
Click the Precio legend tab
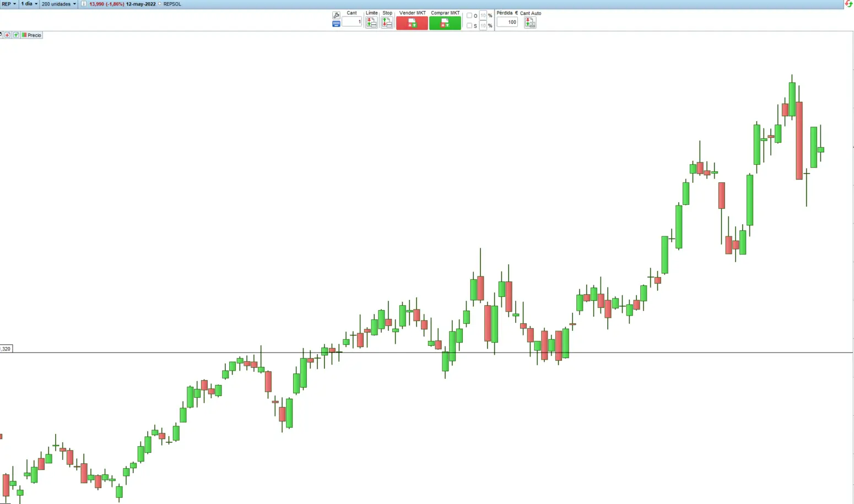pyautogui.click(x=34, y=35)
